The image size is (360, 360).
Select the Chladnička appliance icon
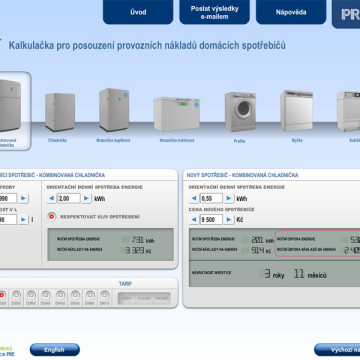(59, 112)
